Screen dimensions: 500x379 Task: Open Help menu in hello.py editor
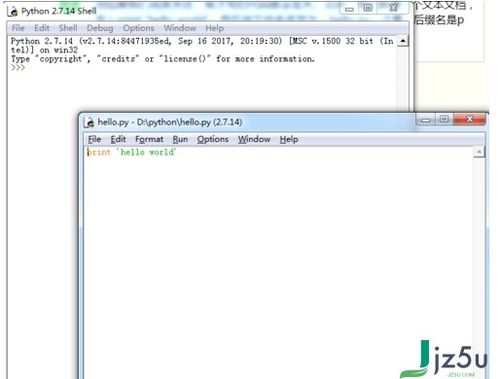point(289,139)
